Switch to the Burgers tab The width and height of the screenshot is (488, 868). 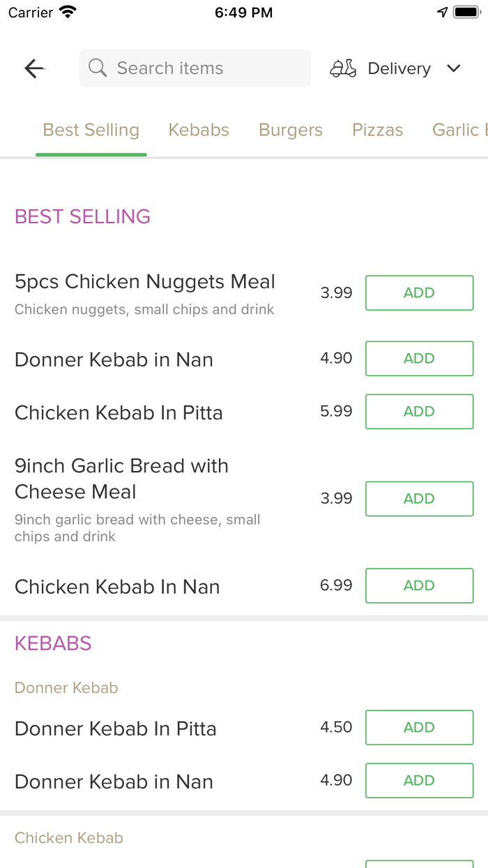[x=290, y=130]
